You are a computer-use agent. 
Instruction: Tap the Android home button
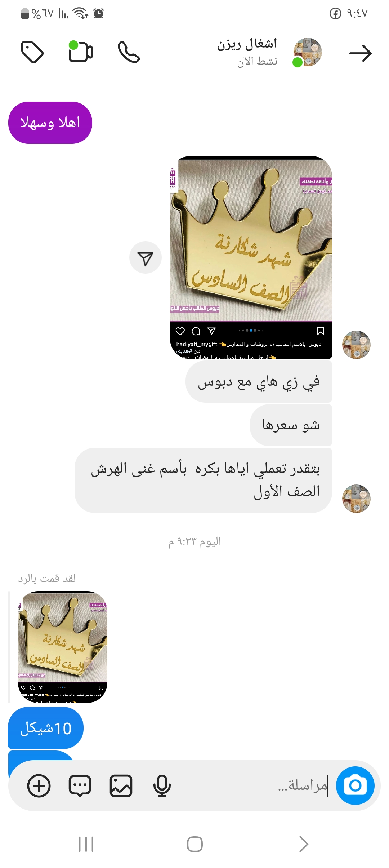tap(194, 844)
